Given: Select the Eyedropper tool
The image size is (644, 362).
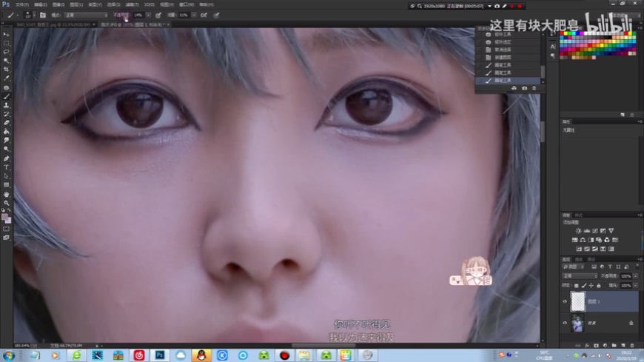Looking at the screenshot, I should point(7,78).
